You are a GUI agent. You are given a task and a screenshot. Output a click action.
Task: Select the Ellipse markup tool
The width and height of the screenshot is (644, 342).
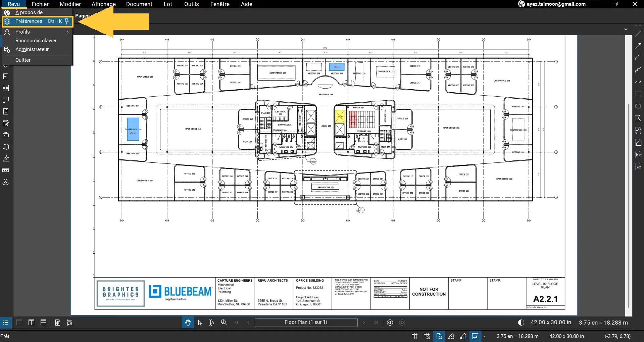638,106
